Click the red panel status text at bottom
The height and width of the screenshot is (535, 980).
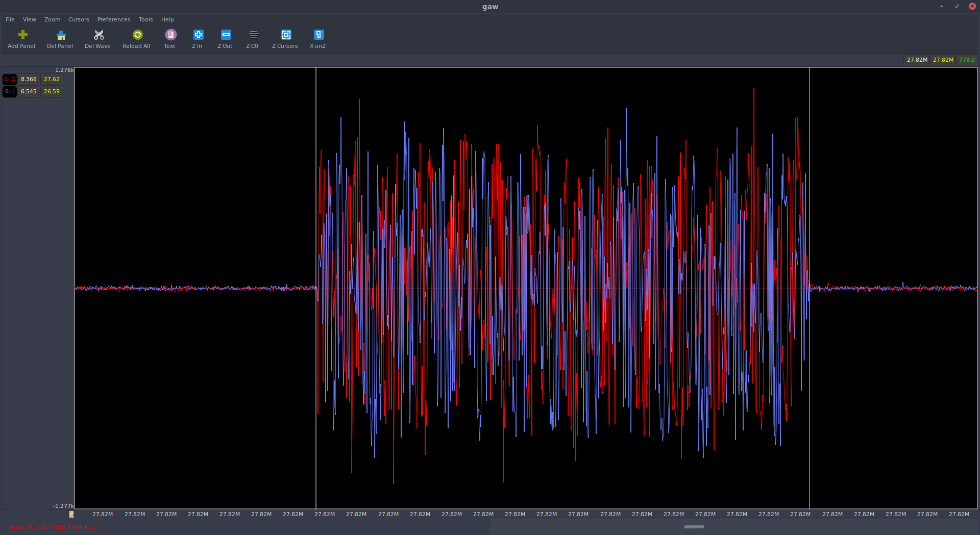point(54,527)
